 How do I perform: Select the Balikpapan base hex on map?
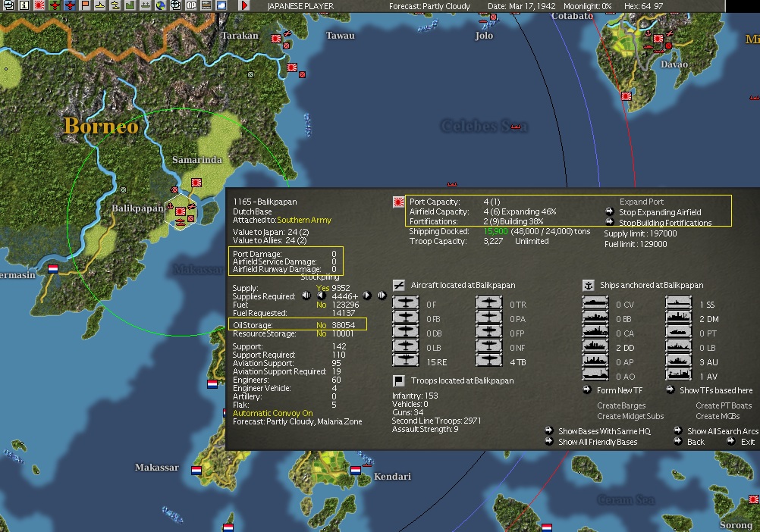pos(181,211)
